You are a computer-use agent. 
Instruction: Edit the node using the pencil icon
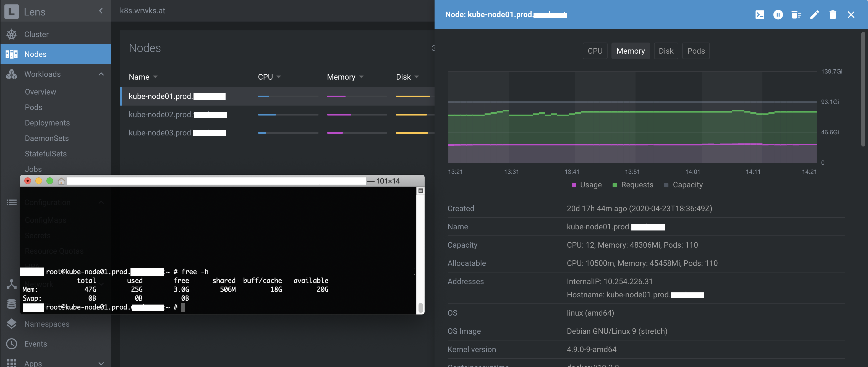(815, 15)
